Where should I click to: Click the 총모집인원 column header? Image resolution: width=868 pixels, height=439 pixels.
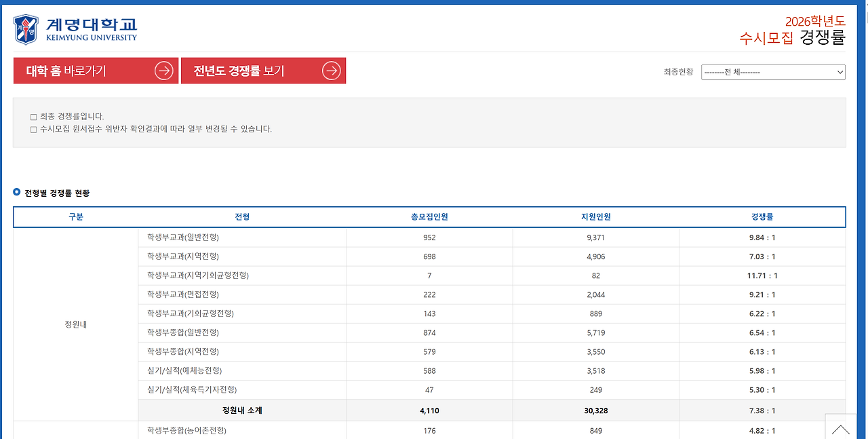tap(429, 217)
